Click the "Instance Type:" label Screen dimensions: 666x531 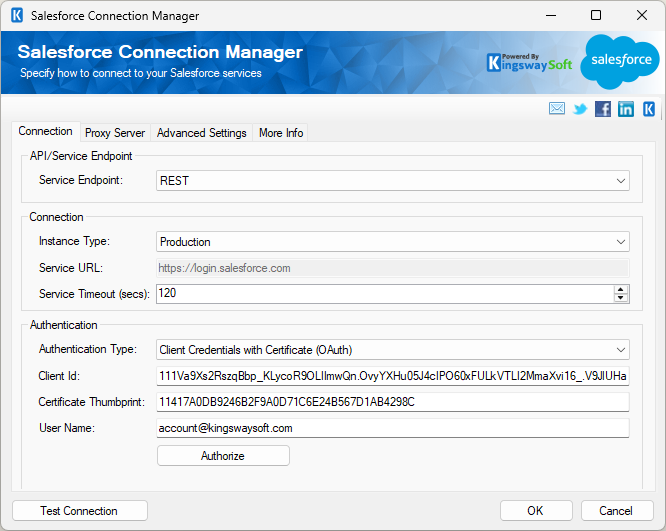coord(74,241)
